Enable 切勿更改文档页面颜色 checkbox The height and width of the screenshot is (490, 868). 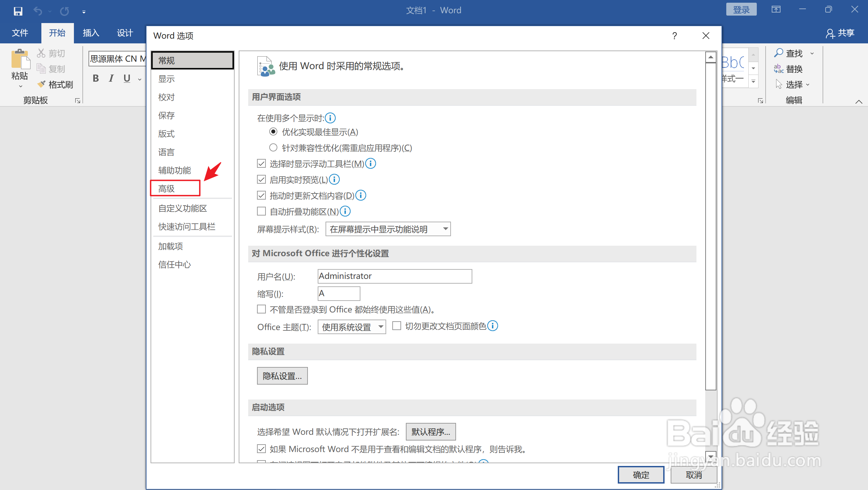click(x=397, y=326)
